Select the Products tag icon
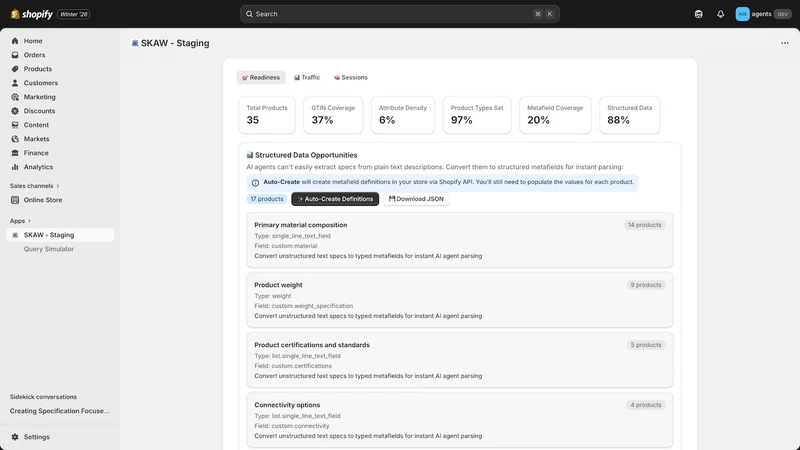 [15, 69]
